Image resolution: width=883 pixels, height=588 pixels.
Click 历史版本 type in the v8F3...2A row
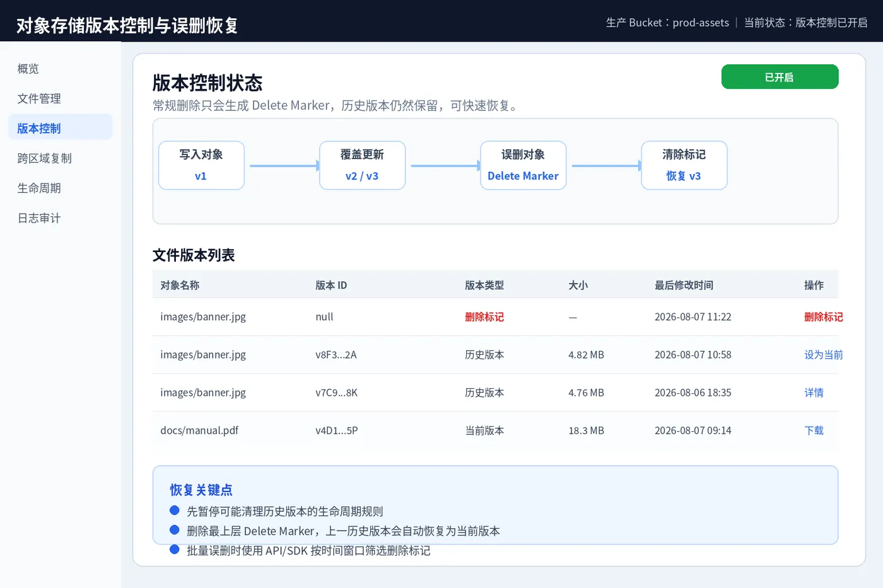[484, 355]
